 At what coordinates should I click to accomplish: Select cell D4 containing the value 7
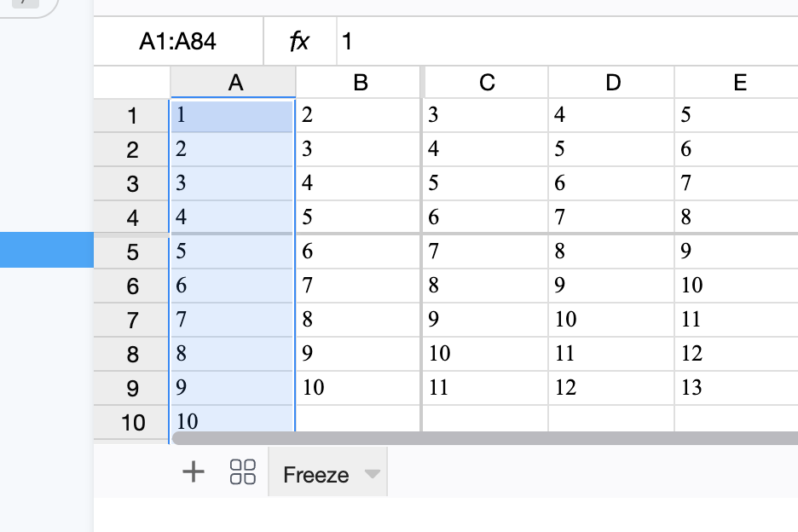[x=611, y=217]
